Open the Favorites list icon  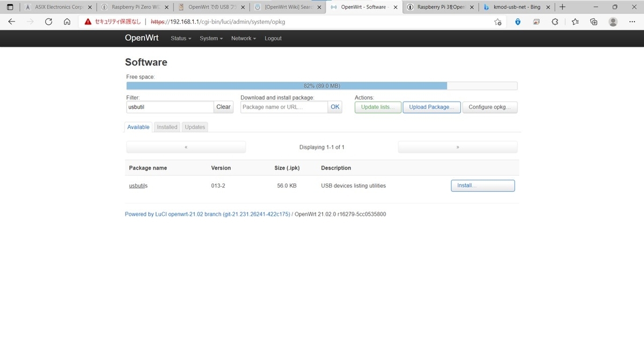(575, 22)
